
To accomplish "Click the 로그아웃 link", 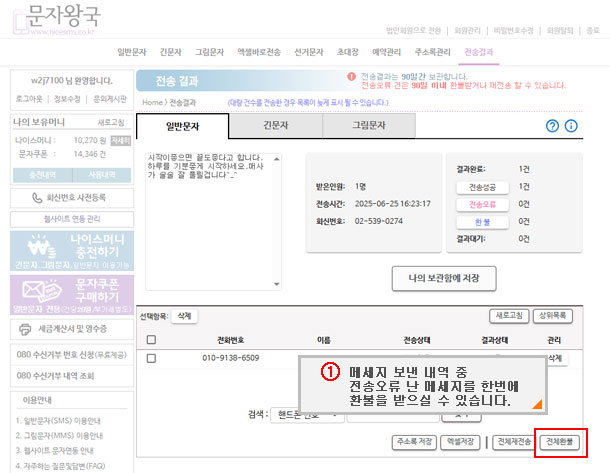I will pyautogui.click(x=28, y=99).
